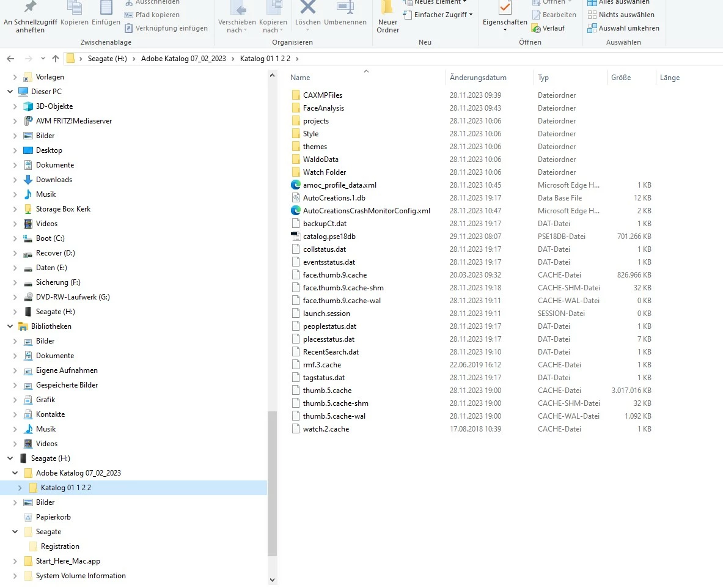
Task: Click Auswahl umkehren
Action: pyautogui.click(x=623, y=28)
